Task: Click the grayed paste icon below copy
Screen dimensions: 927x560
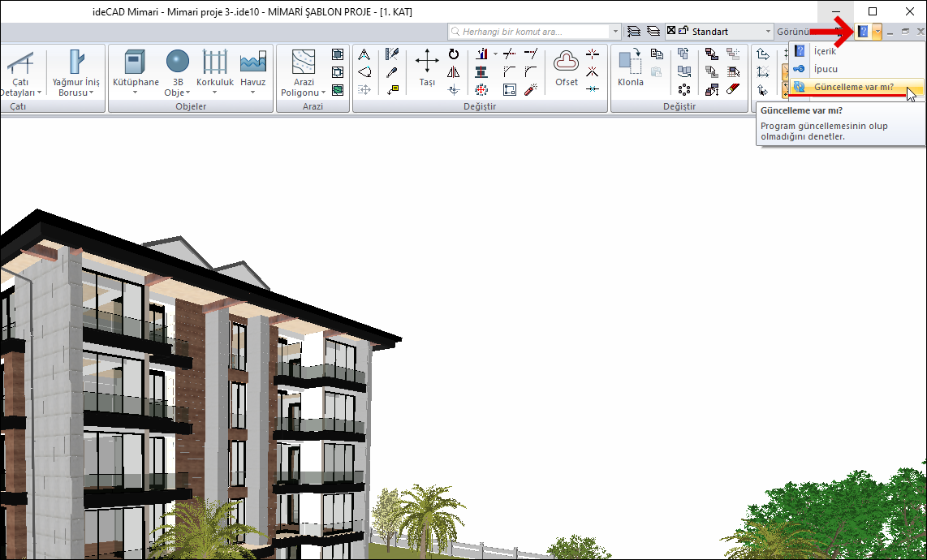Action: (x=657, y=72)
